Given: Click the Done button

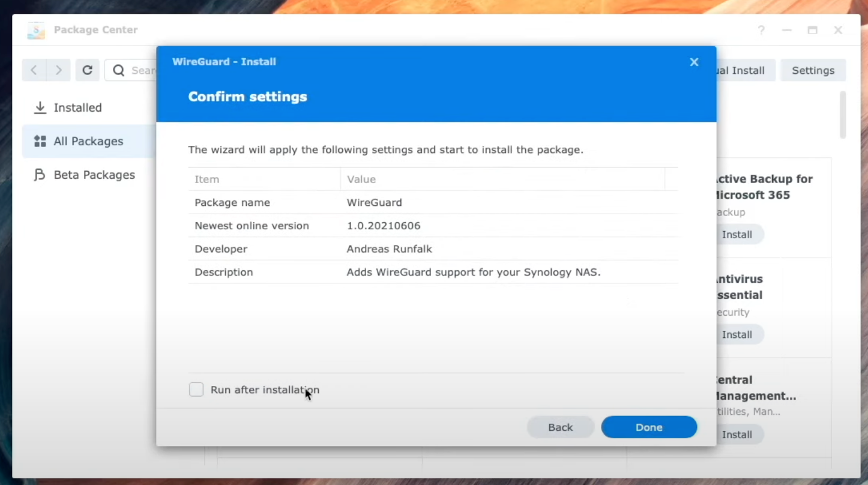Looking at the screenshot, I should [x=649, y=427].
